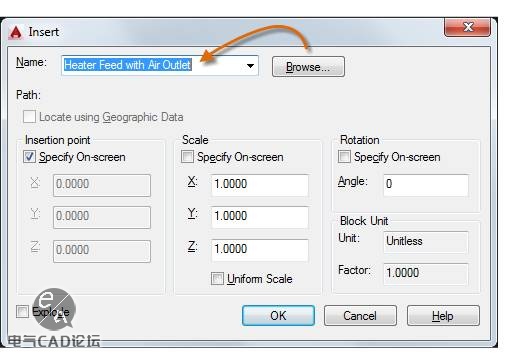The height and width of the screenshot is (360, 509).
Task: Click the Cancel button
Action: [360, 315]
